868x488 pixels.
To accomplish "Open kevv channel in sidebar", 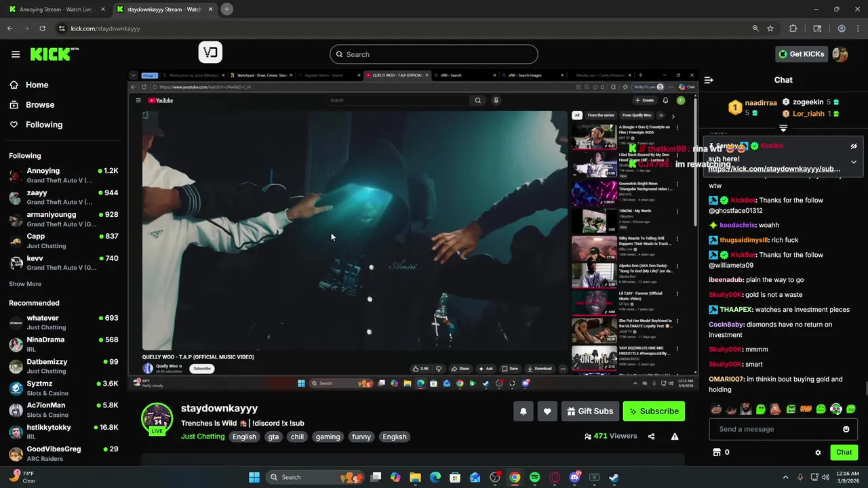I will [63, 262].
